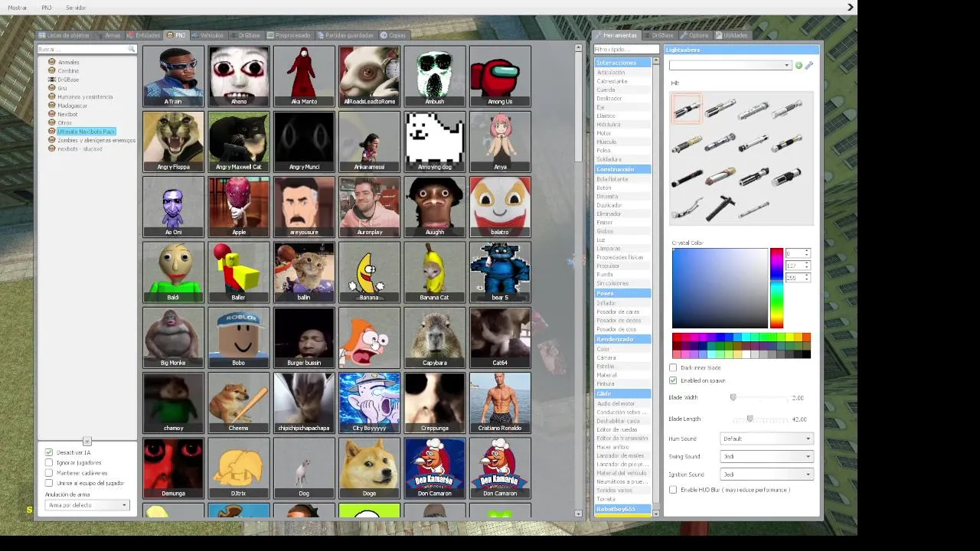Open the Hum Sound dropdown

pyautogui.click(x=766, y=439)
